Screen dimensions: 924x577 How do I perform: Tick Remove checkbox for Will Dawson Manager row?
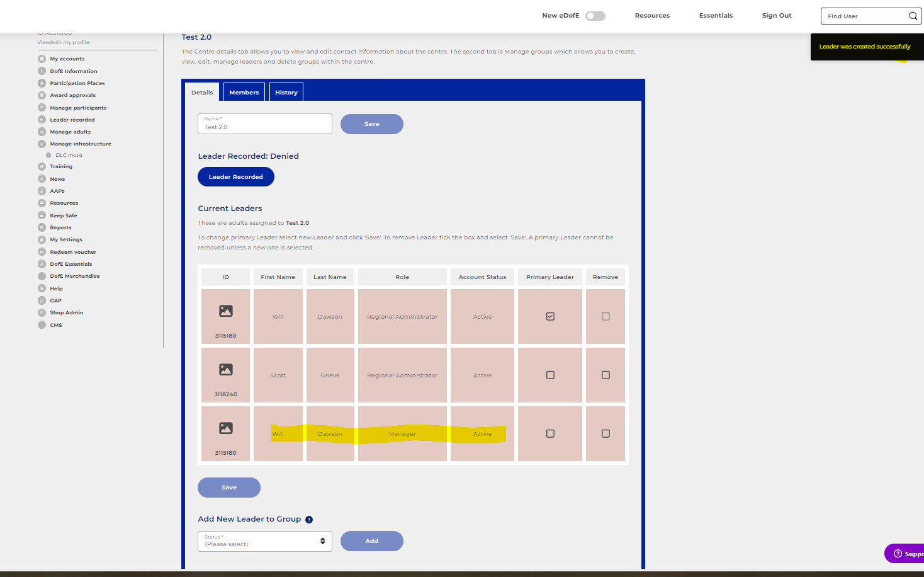tap(606, 434)
